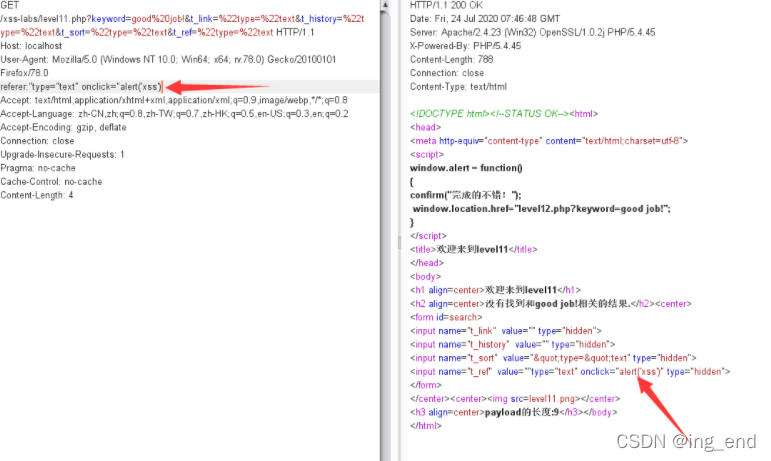Click the 'Firefox/78.0' line in request
Image resolution: width=771 pixels, height=461 pixels.
click(x=24, y=73)
